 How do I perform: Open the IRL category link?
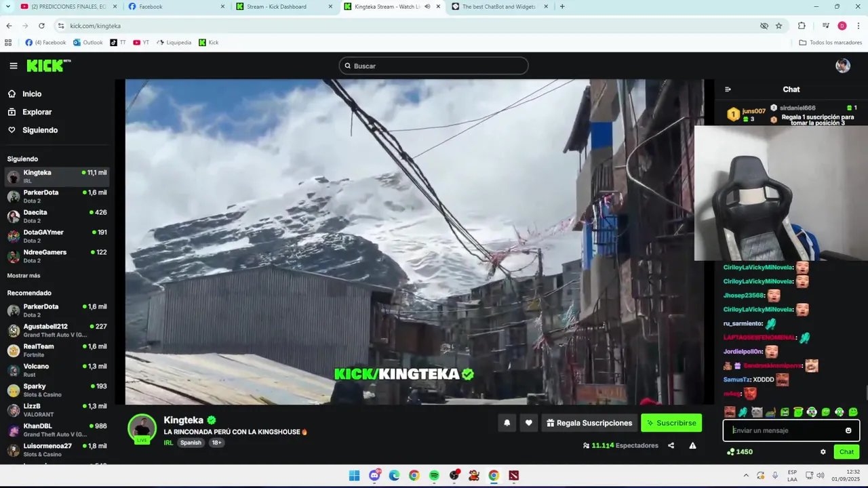(x=168, y=443)
